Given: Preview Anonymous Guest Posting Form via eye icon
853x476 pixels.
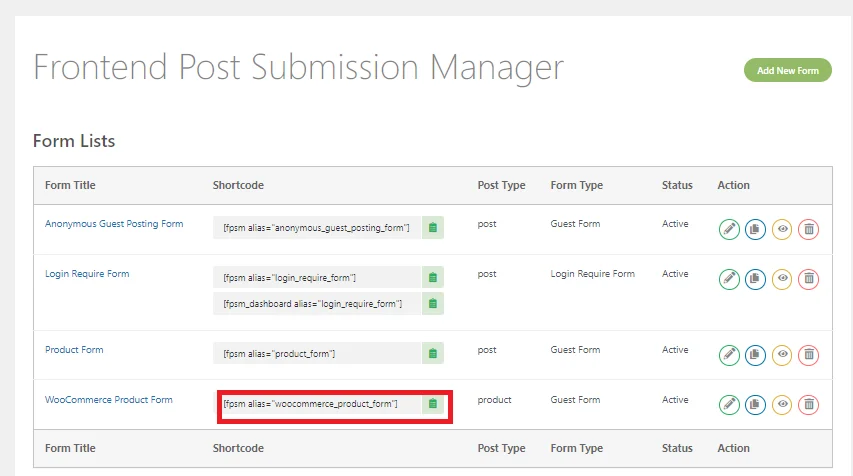Looking at the screenshot, I should (783, 229).
